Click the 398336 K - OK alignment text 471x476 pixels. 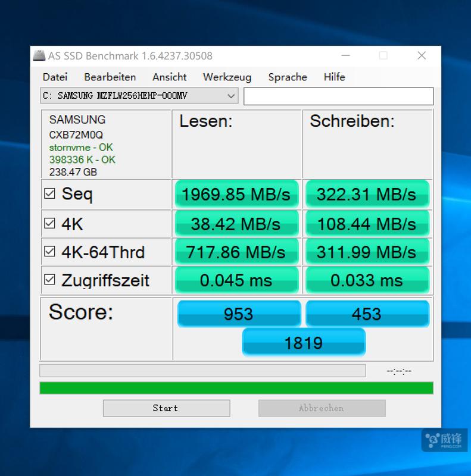click(x=82, y=159)
